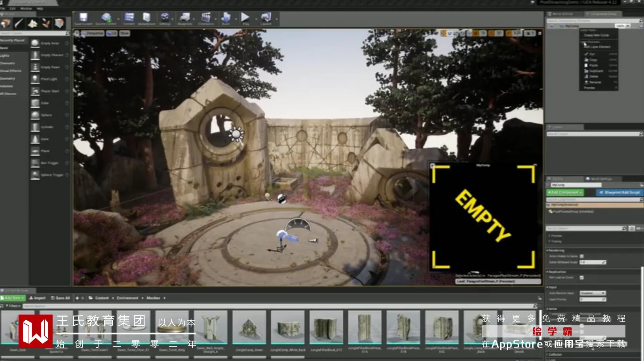Select the Empty Pawn placement icon

point(35,67)
